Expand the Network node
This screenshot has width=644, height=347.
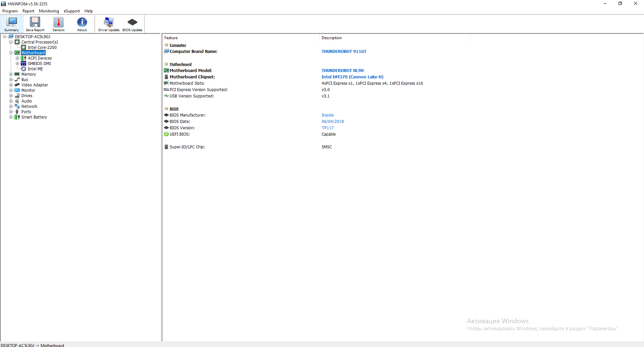[11, 107]
